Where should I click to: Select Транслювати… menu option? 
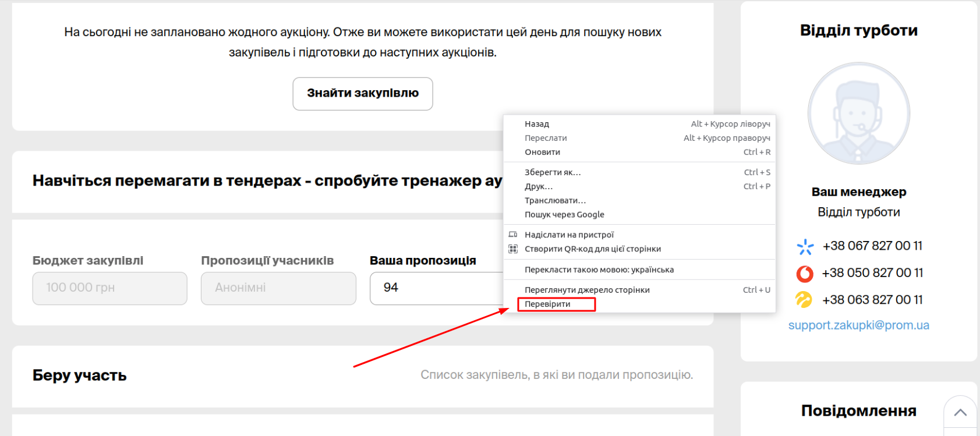[x=555, y=200]
